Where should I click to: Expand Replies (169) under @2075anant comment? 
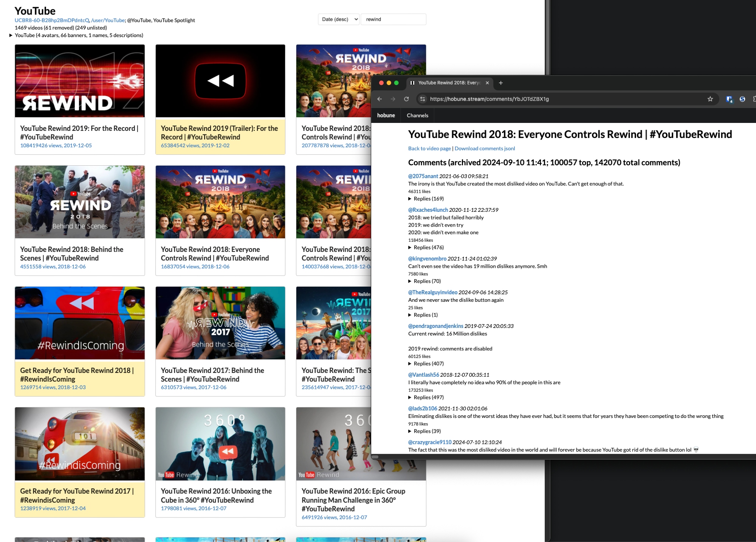(426, 199)
